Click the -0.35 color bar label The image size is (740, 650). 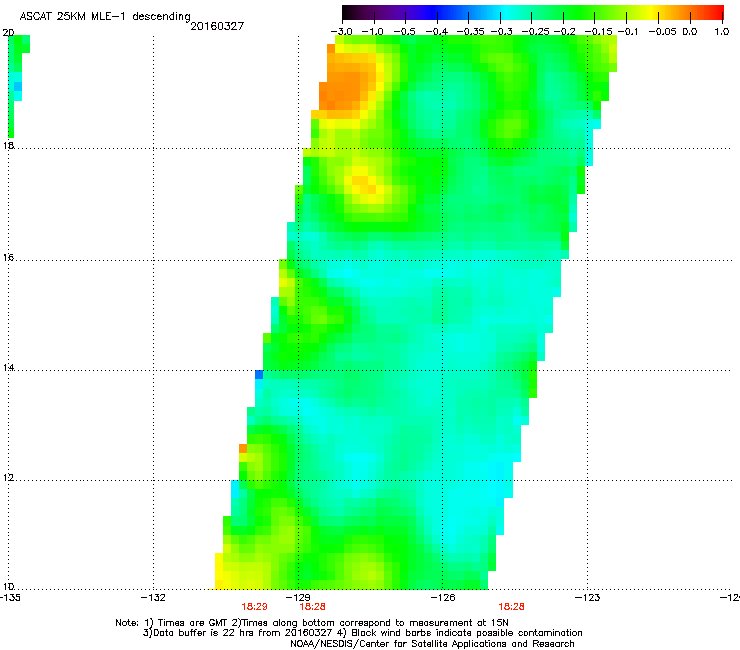point(471,32)
